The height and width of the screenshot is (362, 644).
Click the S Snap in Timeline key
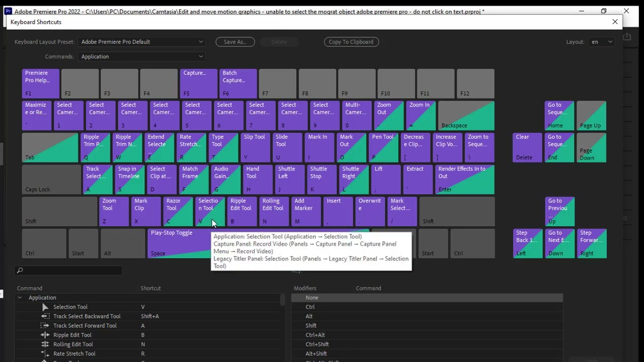[x=130, y=180]
